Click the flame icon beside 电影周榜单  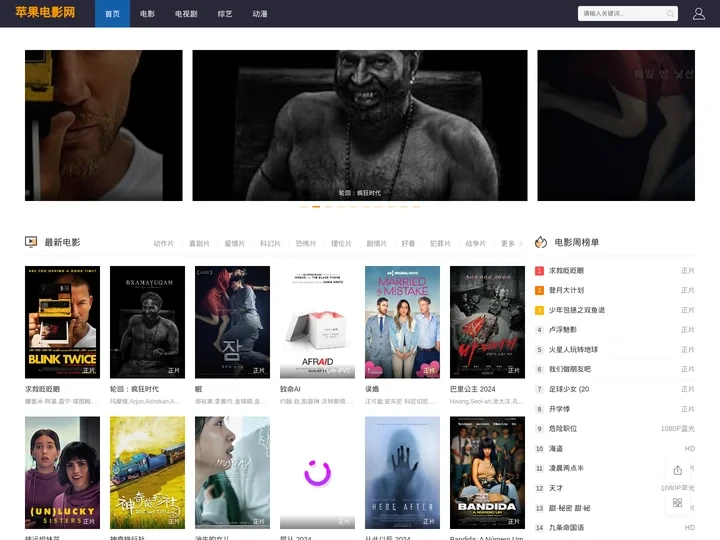541,242
